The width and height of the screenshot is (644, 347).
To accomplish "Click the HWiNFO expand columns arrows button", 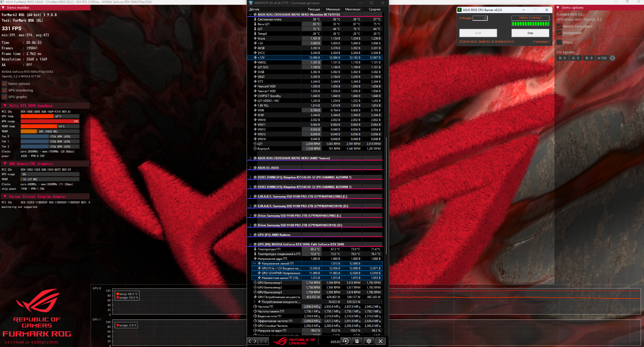I will [252, 341].
